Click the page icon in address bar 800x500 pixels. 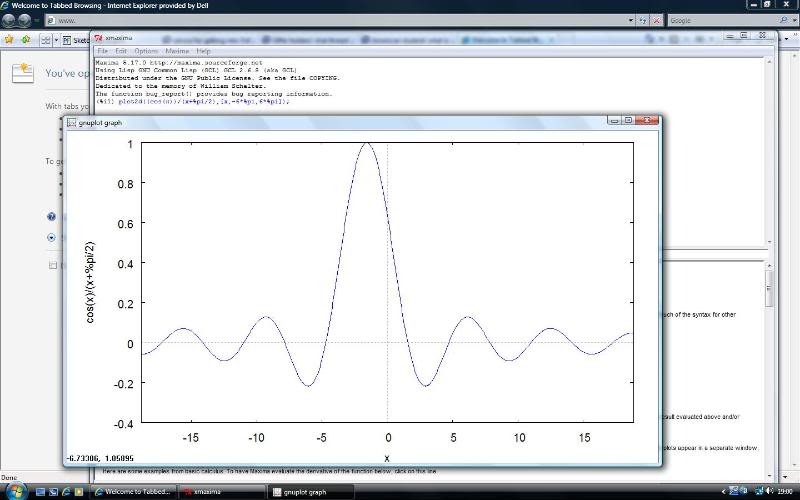coord(52,20)
